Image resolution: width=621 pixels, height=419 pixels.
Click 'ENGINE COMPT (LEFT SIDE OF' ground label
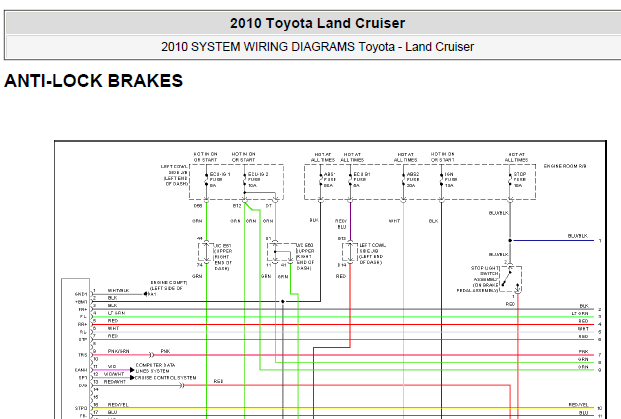[x=168, y=286]
